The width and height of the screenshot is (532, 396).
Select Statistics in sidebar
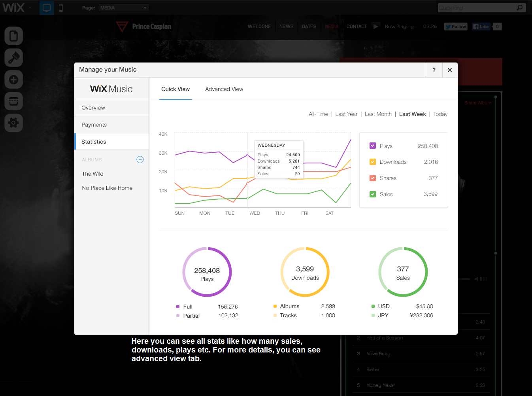112,142
